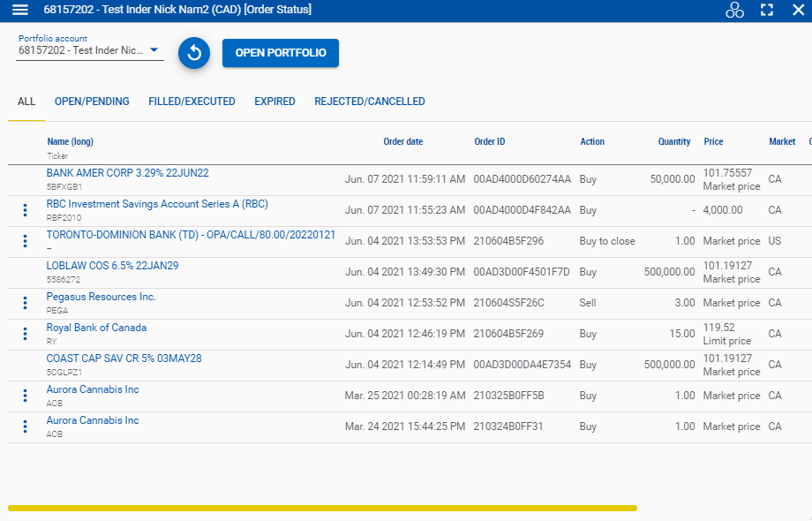Switch to the OPEN/PENDING tab
Viewport: 812px width, 521px height.
click(92, 102)
